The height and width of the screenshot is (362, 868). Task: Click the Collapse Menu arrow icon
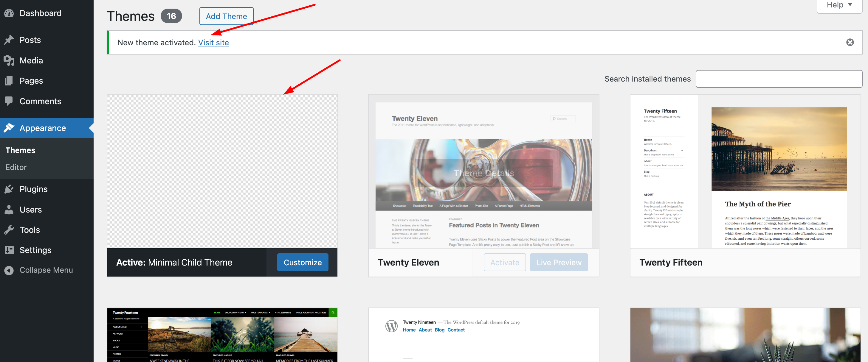point(9,270)
